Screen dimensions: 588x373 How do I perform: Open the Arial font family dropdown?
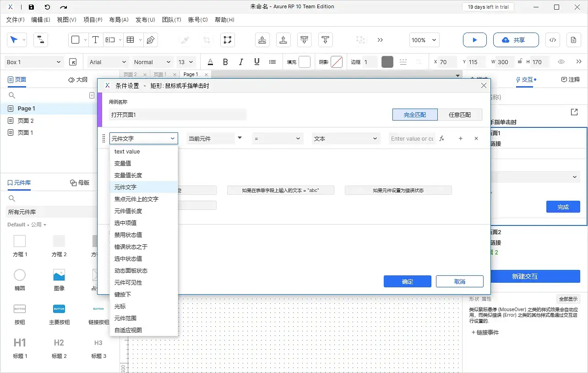point(107,61)
